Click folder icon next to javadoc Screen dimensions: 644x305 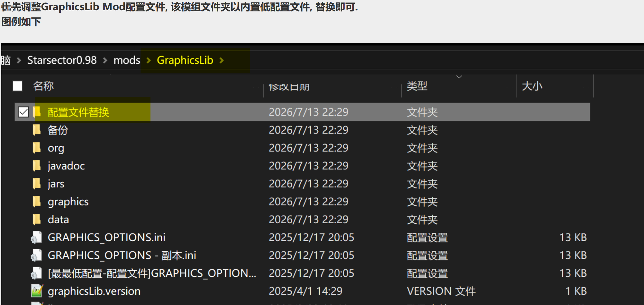37,166
